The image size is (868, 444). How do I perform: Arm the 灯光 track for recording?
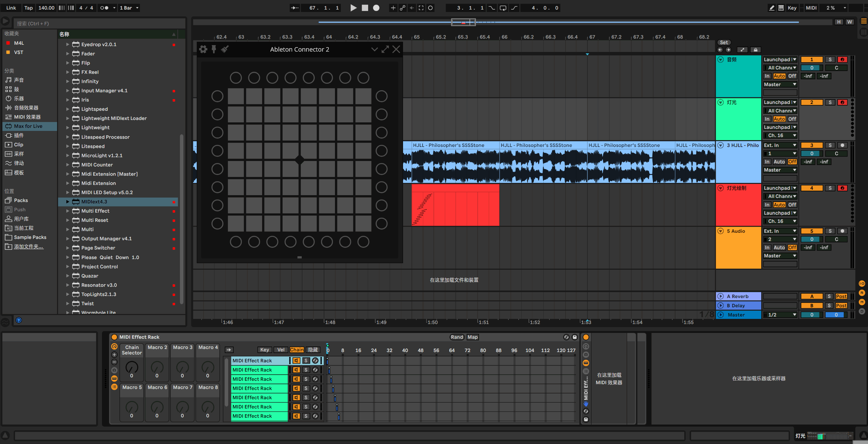tap(842, 102)
